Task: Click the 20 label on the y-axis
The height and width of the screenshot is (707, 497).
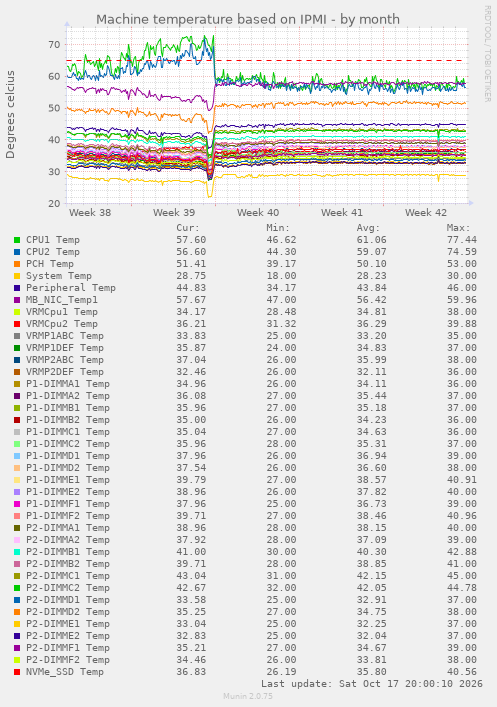Action: 54,203
